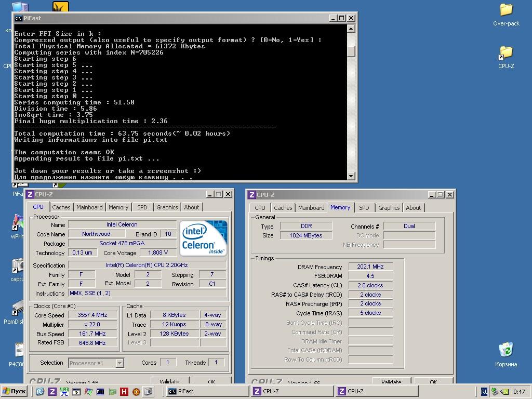The height and width of the screenshot is (399, 532).
Task: Open CPU tab in right CPU-Z window
Action: (260, 208)
